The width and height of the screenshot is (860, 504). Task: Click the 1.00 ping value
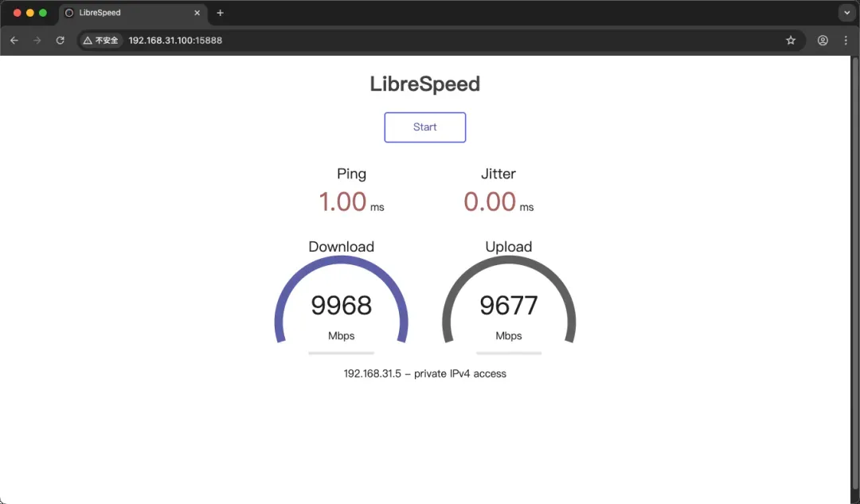342,201
